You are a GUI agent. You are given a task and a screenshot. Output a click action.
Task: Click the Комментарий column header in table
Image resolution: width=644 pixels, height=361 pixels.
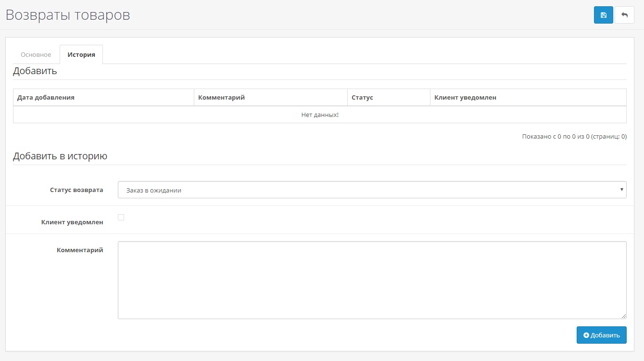(x=221, y=97)
